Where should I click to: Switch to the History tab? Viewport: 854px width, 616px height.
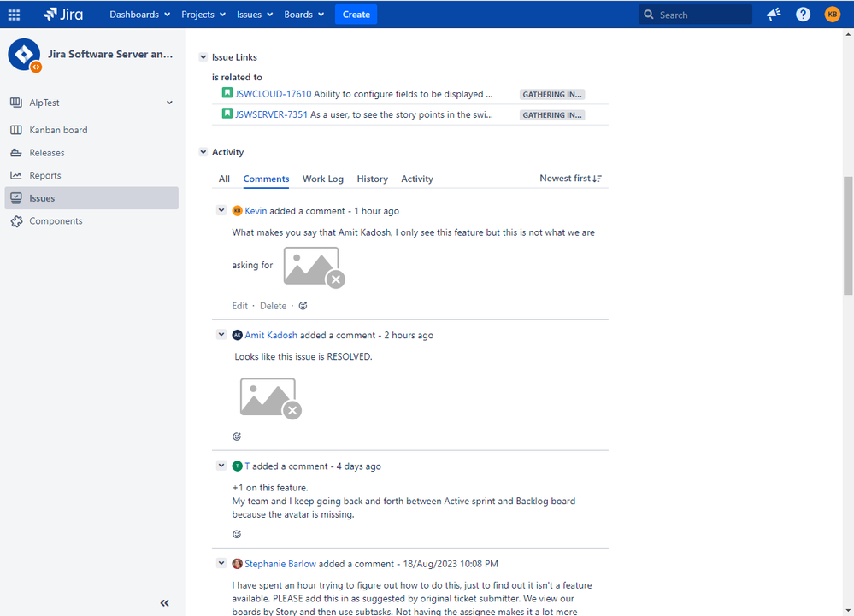click(x=373, y=179)
